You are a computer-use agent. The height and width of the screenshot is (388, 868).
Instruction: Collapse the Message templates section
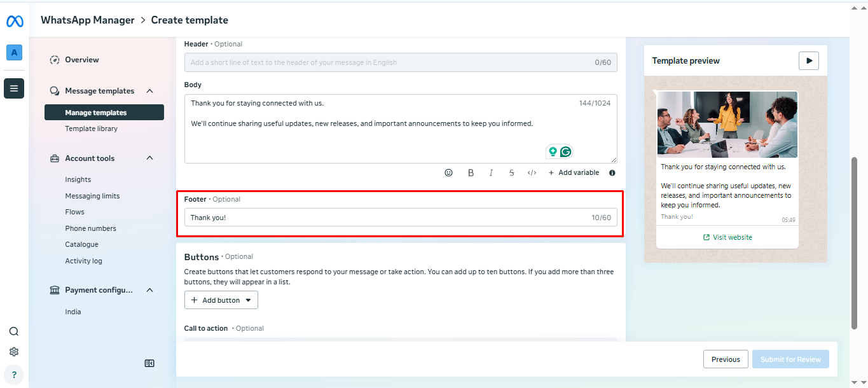tap(150, 91)
